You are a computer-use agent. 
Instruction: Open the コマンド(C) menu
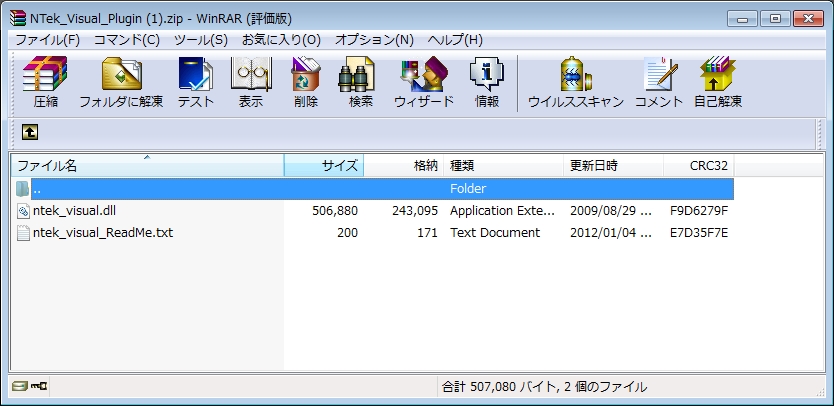point(127,40)
